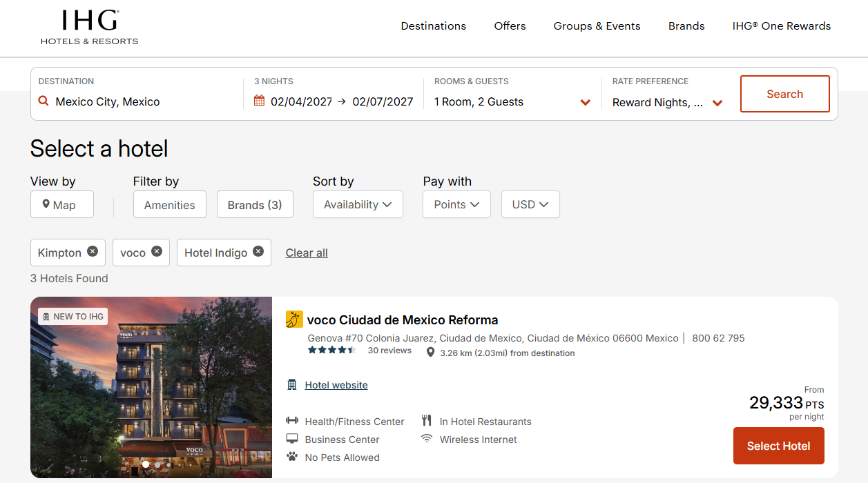Open the Destinations menu
The height and width of the screenshot is (483, 868).
tap(434, 26)
